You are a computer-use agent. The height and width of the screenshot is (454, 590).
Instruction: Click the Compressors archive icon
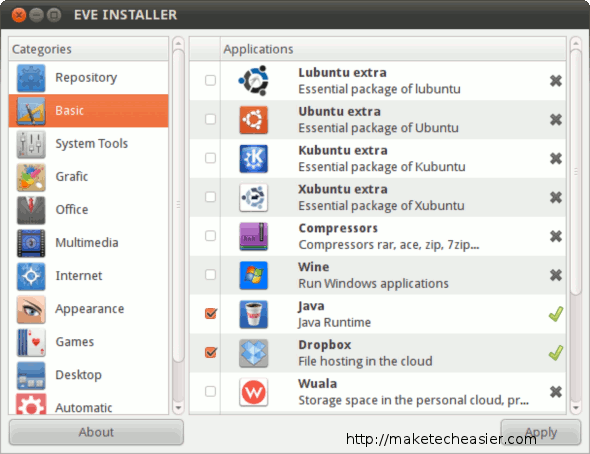point(253,236)
